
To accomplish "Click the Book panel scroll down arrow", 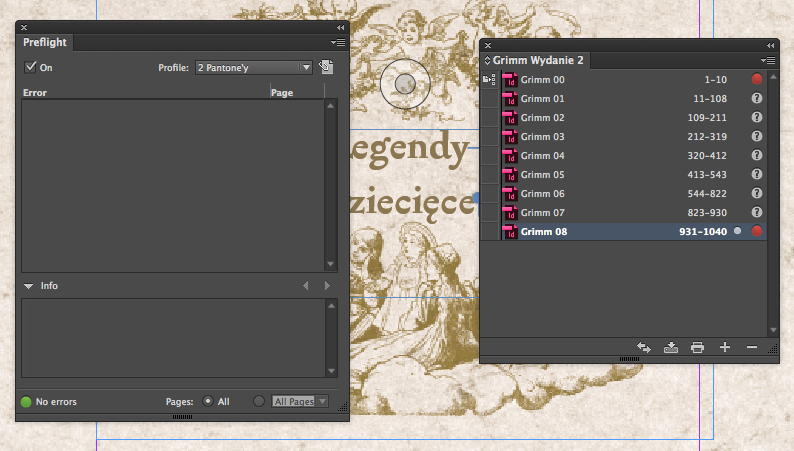I will [x=773, y=330].
